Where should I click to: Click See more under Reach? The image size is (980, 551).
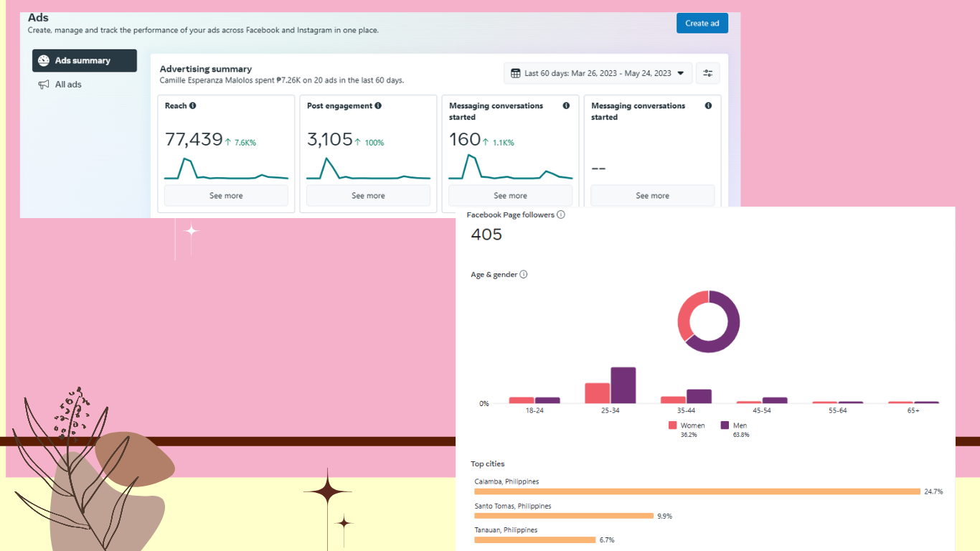coord(226,196)
